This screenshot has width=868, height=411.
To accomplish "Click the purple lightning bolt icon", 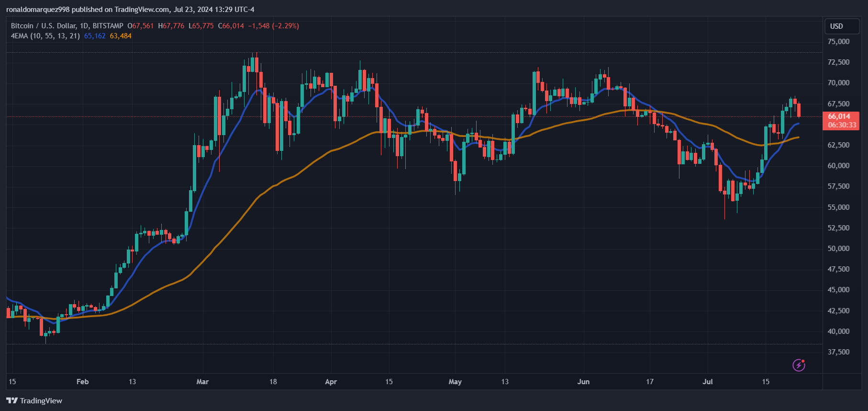I will [799, 365].
